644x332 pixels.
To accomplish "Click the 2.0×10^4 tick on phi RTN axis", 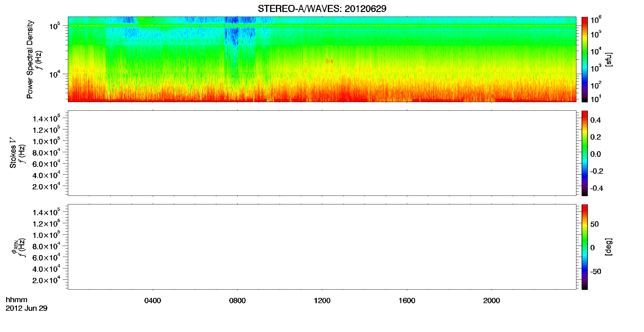I will point(46,280).
